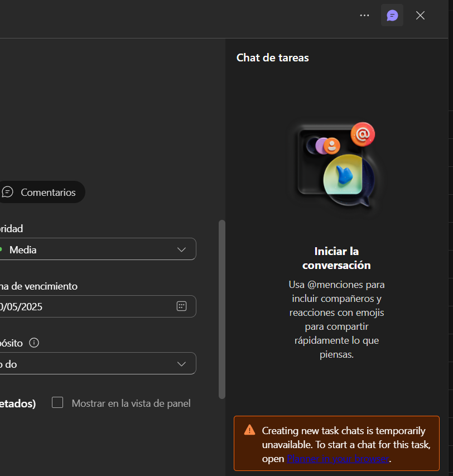This screenshot has height=476, width=453.
Task: Click the Iniciar la conversación title
Action: [x=336, y=258]
